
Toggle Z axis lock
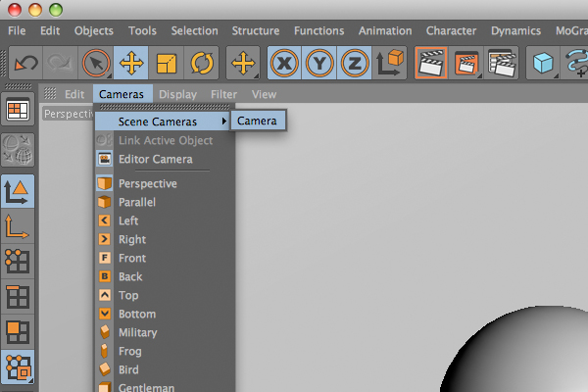pyautogui.click(x=354, y=63)
